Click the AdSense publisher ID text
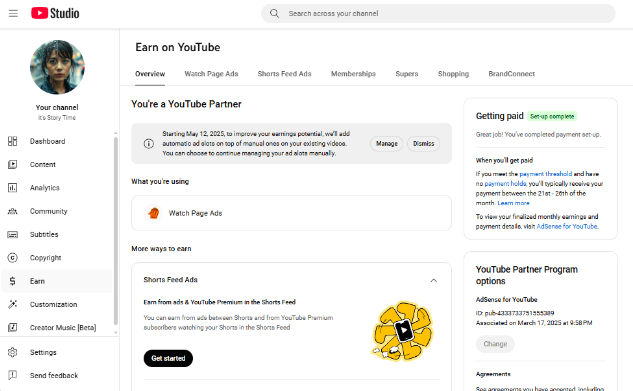Image resolution: width=633 pixels, height=391 pixels. 515,313
